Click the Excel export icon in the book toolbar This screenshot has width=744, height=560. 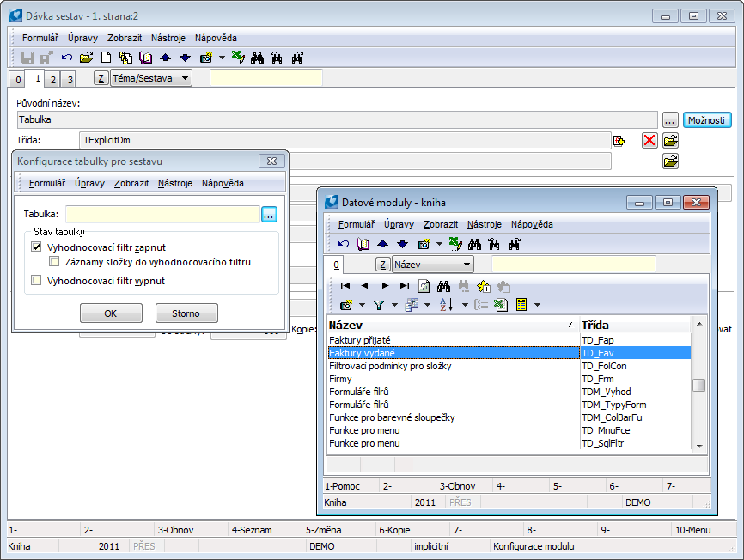pos(502,304)
